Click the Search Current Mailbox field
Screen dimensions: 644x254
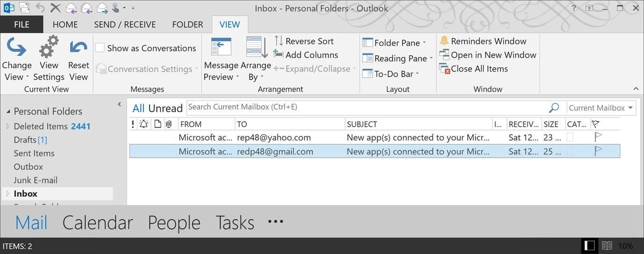click(x=366, y=107)
